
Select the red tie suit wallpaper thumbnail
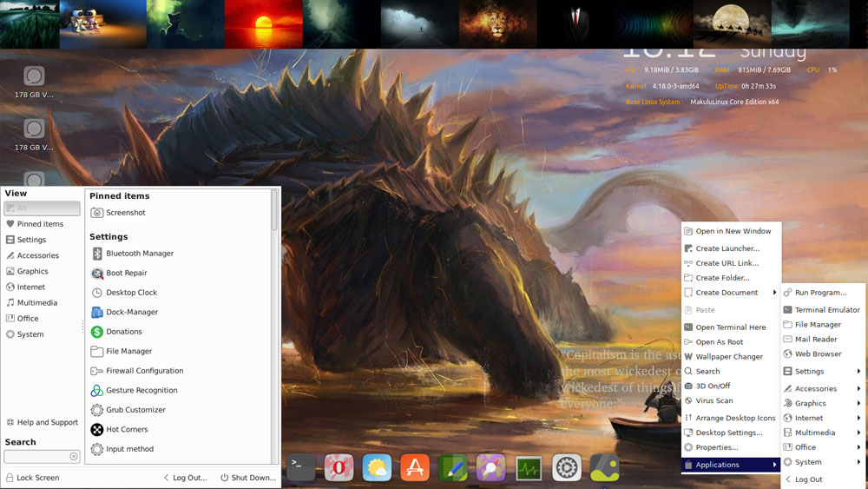(575, 23)
